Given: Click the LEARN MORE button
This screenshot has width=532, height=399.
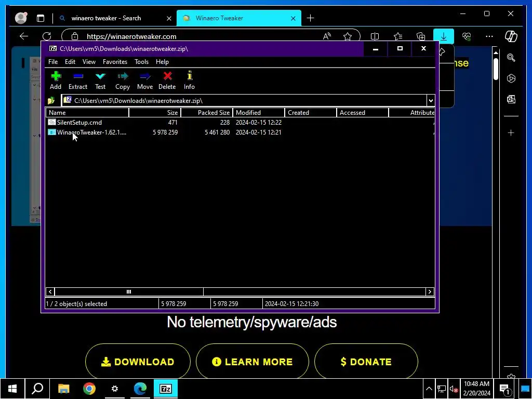Looking at the screenshot, I should pyautogui.click(x=252, y=362).
